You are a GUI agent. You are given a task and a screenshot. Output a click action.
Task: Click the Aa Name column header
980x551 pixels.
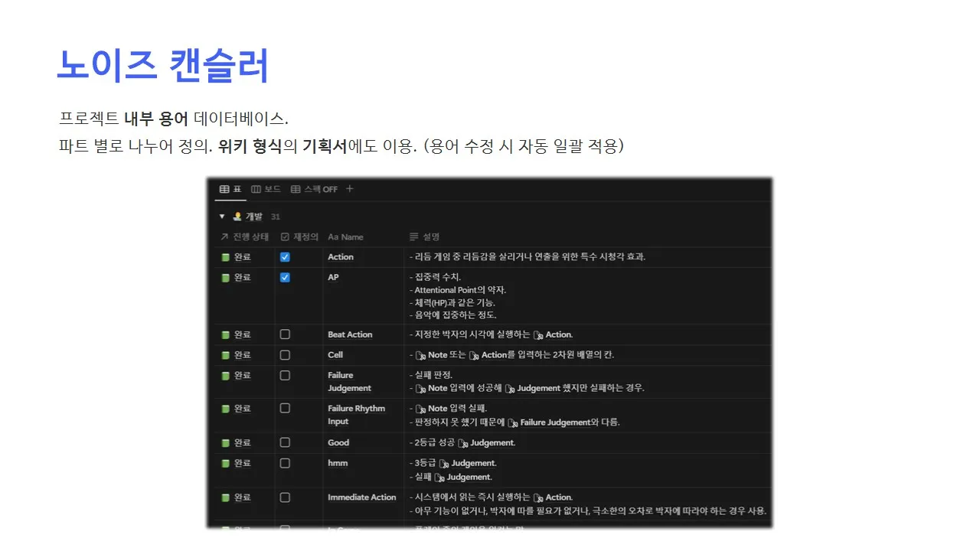[345, 237]
